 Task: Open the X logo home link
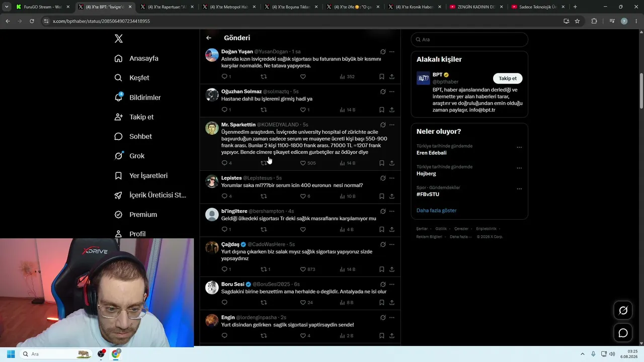118,39
